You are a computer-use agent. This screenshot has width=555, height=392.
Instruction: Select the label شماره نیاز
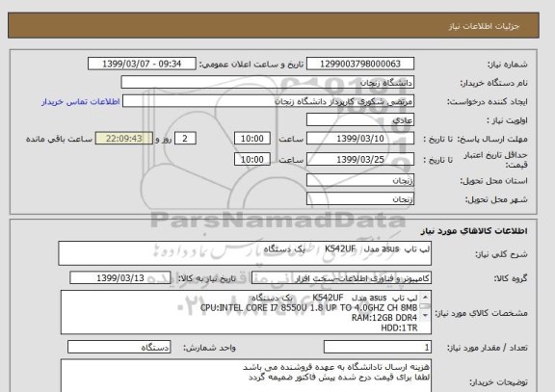(x=508, y=65)
